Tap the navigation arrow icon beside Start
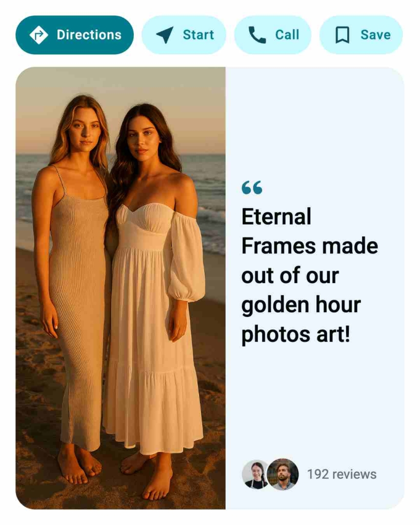This screenshot has height=525, width=420. [x=165, y=34]
